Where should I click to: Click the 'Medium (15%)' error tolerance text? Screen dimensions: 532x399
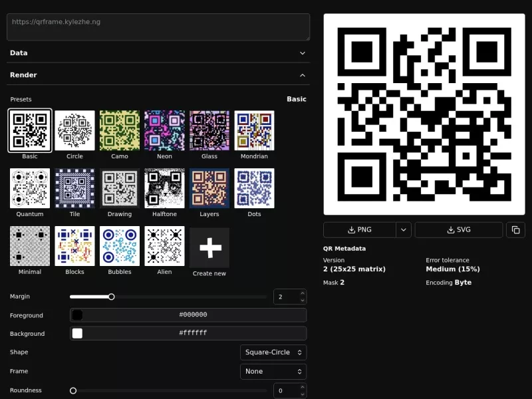coord(453,269)
